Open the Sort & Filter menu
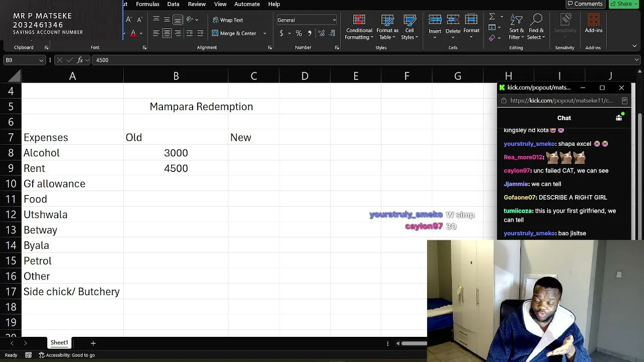Image resolution: width=644 pixels, height=362 pixels. tap(516, 27)
